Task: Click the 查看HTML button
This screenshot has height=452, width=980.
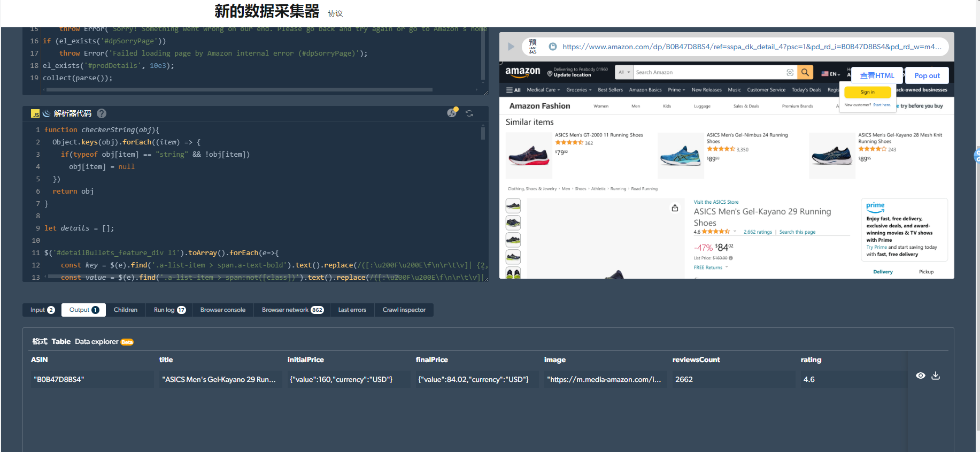Action: tap(877, 75)
